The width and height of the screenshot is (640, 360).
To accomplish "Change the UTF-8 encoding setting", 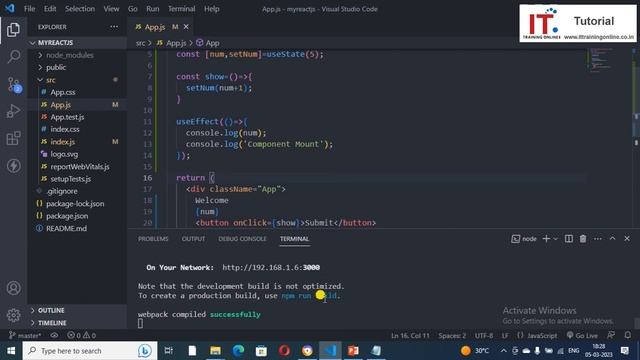I will tap(484, 336).
